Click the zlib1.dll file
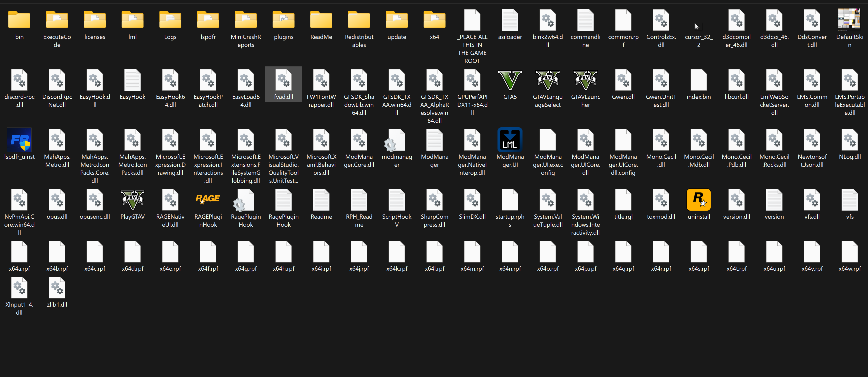The image size is (868, 377). (x=57, y=288)
